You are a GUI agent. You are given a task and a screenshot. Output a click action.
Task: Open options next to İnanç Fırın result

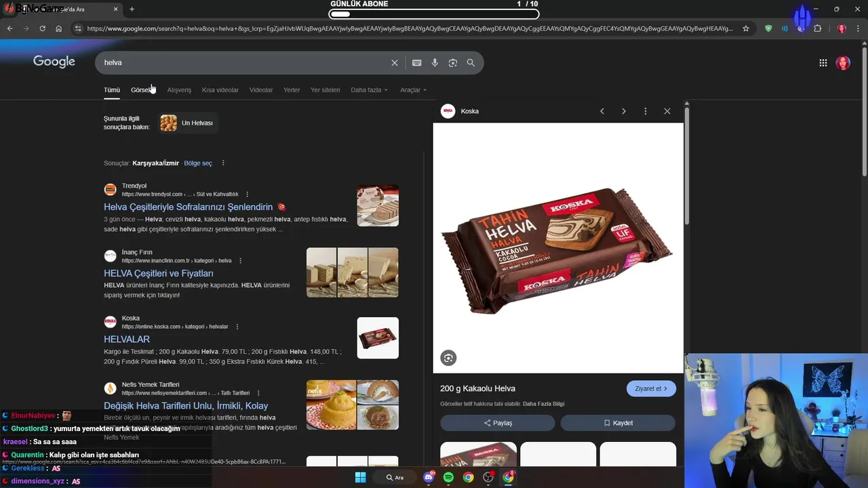(x=240, y=261)
